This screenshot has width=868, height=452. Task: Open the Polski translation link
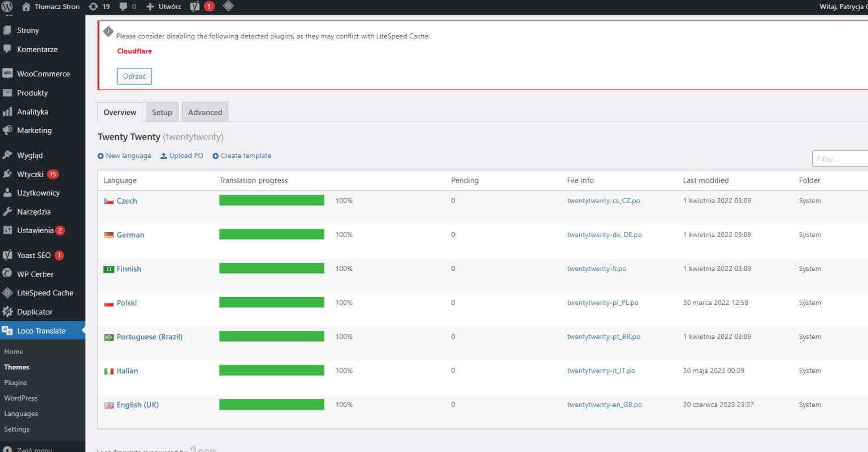[x=127, y=303]
